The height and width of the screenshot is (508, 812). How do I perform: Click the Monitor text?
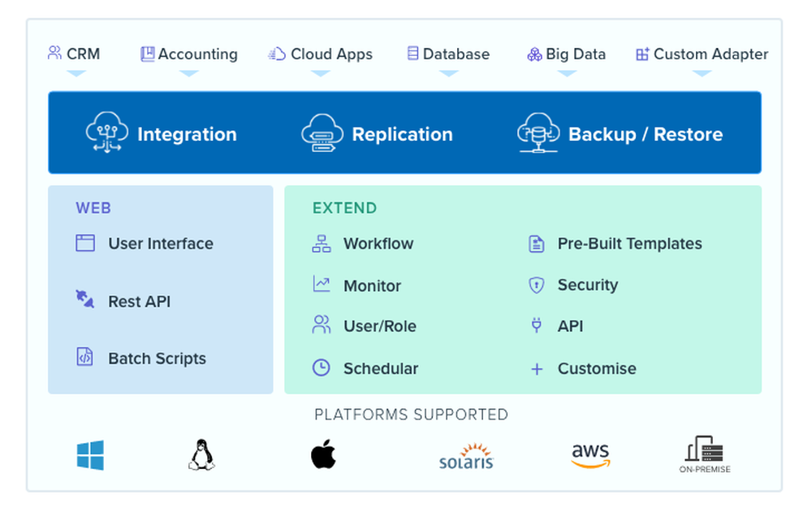click(373, 286)
